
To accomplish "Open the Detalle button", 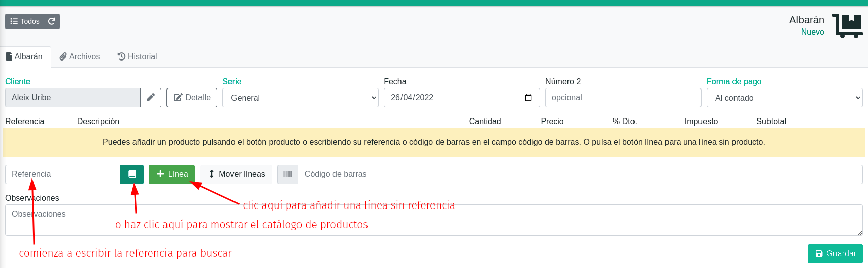I will click(x=192, y=98).
